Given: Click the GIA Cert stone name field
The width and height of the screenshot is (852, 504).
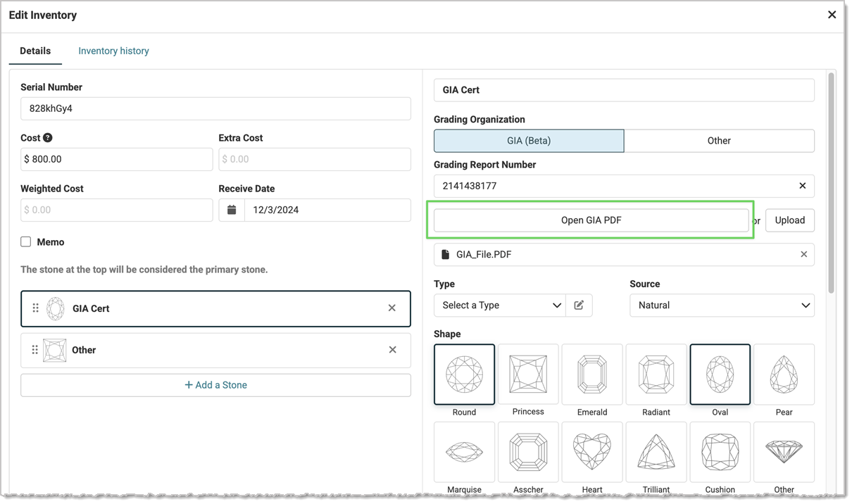Looking at the screenshot, I should [x=624, y=90].
